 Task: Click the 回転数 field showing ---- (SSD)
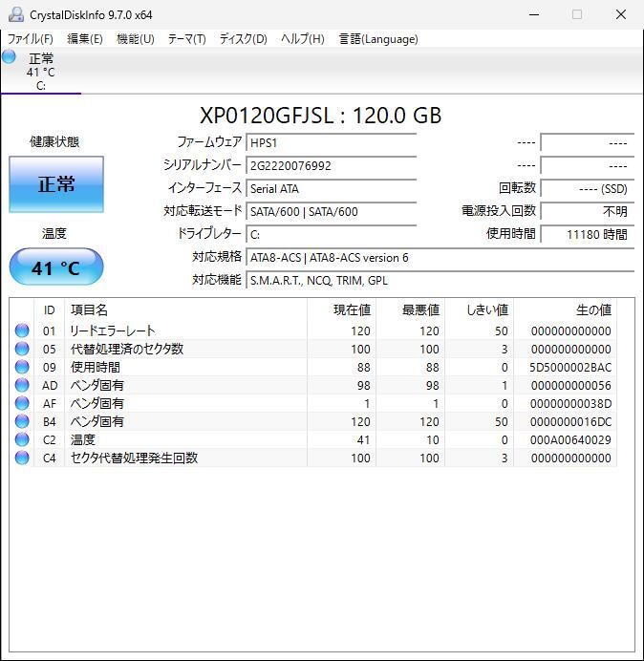(587, 188)
